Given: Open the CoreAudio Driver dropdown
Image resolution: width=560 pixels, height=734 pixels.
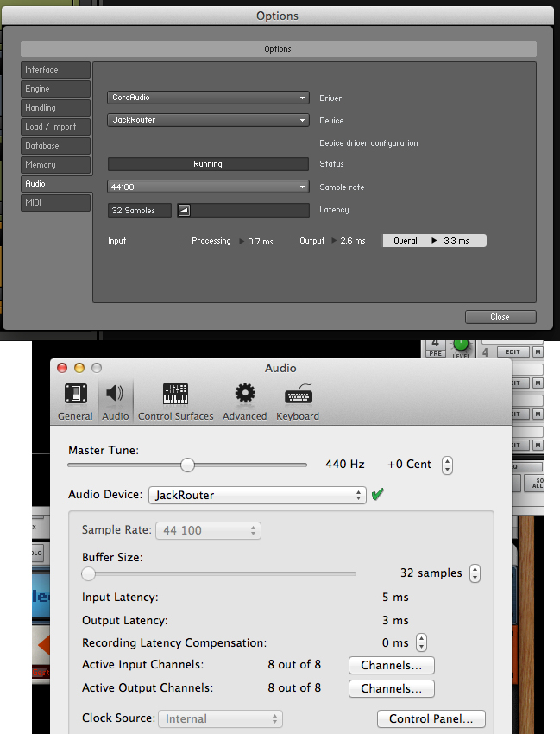Looking at the screenshot, I should [208, 98].
